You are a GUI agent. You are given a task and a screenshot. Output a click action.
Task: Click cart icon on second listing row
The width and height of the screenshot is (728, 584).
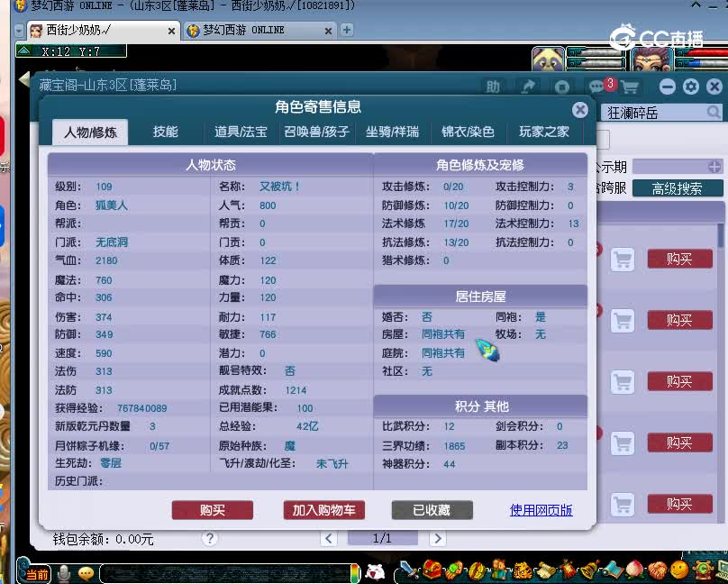(x=623, y=321)
